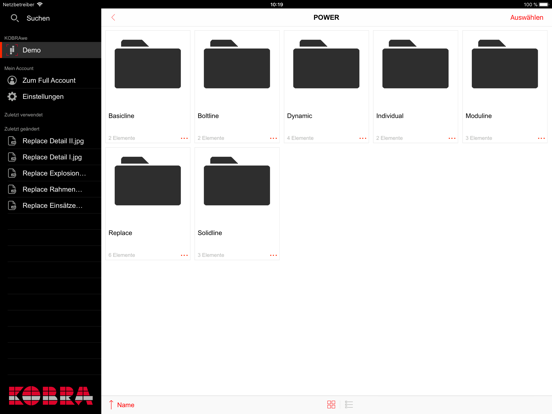Open recent file Replace Detail I.jpg
Screen dimensions: 552x414
click(x=51, y=157)
